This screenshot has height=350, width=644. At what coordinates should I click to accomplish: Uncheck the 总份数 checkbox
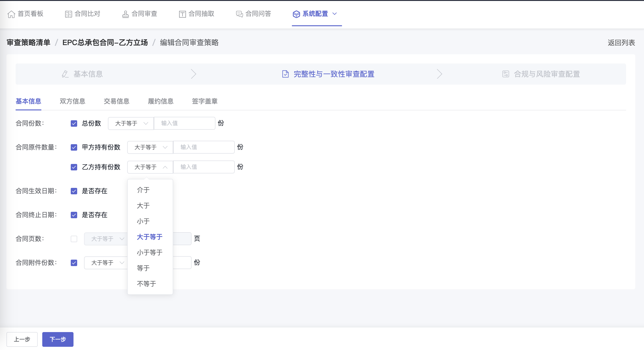pyautogui.click(x=74, y=123)
